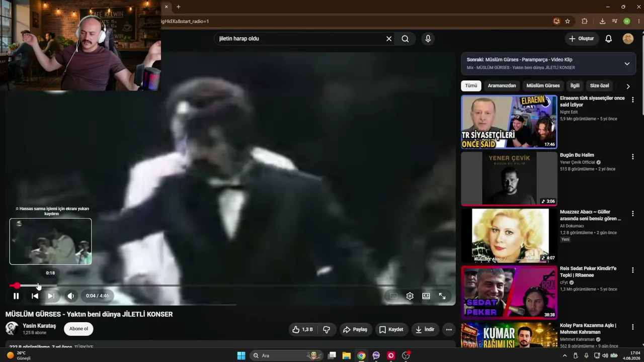Focus the YouTube search input field
This screenshot has height=362, width=644.
pyautogui.click(x=299, y=39)
